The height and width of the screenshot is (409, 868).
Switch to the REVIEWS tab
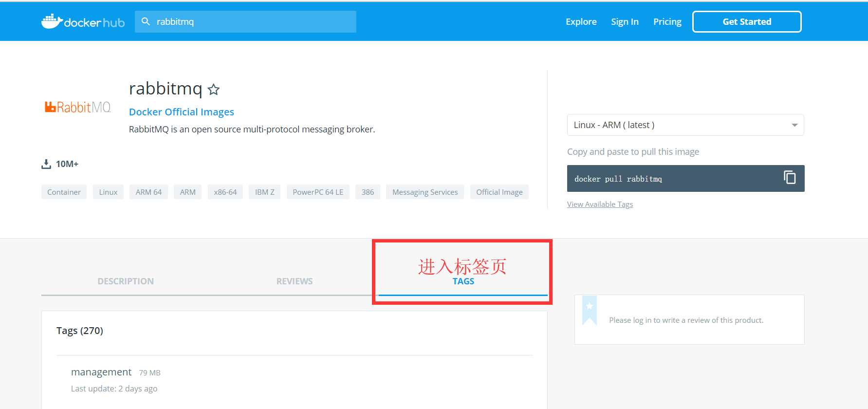tap(295, 281)
